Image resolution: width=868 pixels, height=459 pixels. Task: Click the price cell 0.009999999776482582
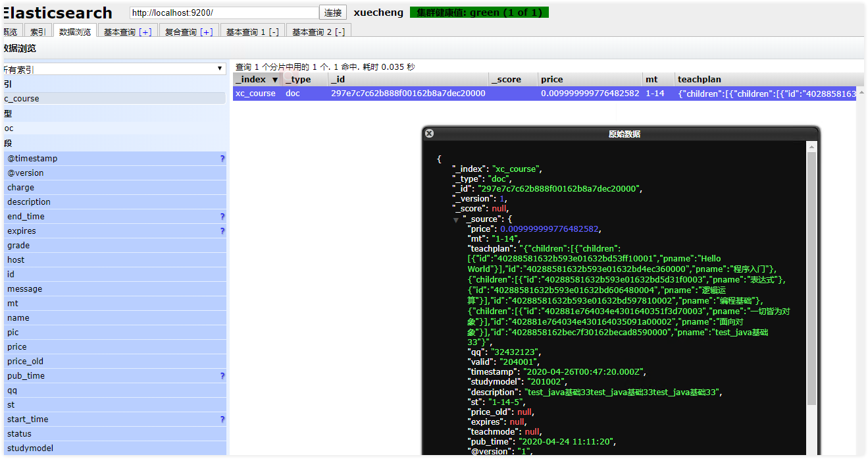pos(590,94)
